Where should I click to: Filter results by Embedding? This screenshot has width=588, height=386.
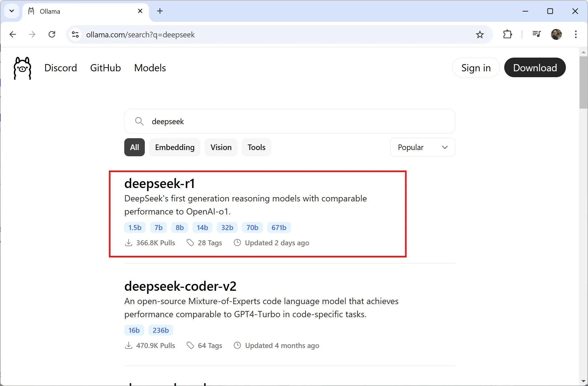(175, 147)
